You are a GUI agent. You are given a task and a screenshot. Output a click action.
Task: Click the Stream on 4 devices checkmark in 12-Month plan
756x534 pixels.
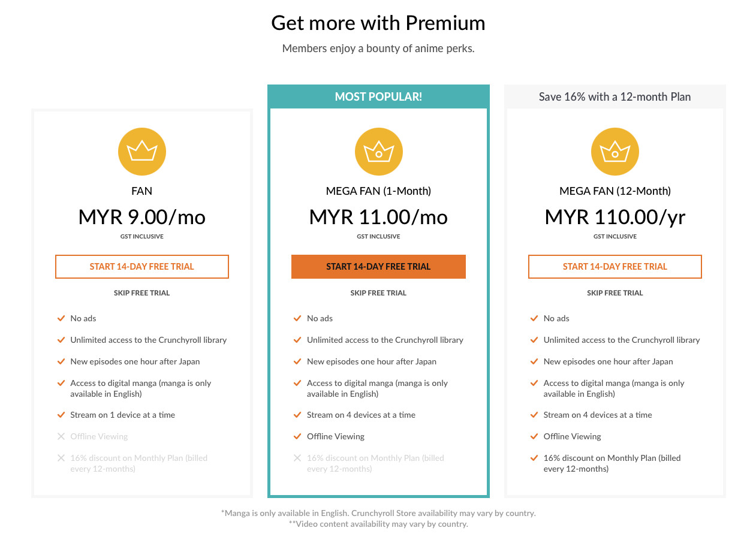tap(534, 414)
